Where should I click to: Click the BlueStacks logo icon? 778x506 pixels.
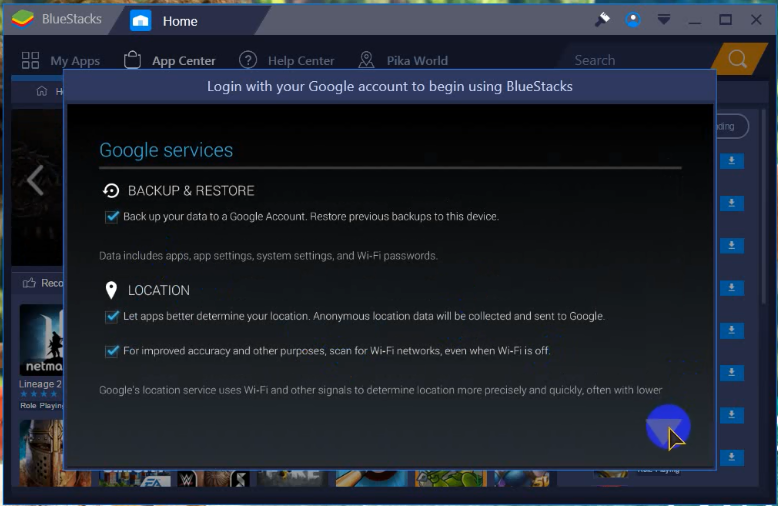click(23, 19)
